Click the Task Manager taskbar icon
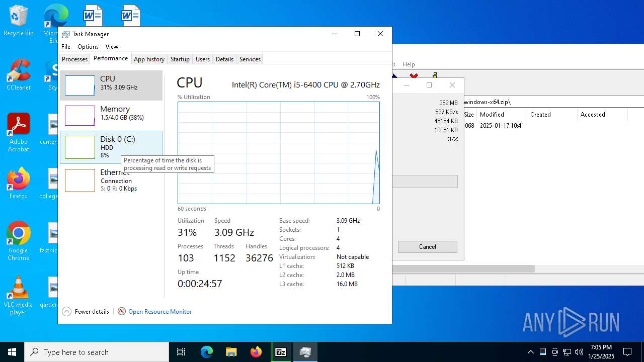 pos(305,352)
